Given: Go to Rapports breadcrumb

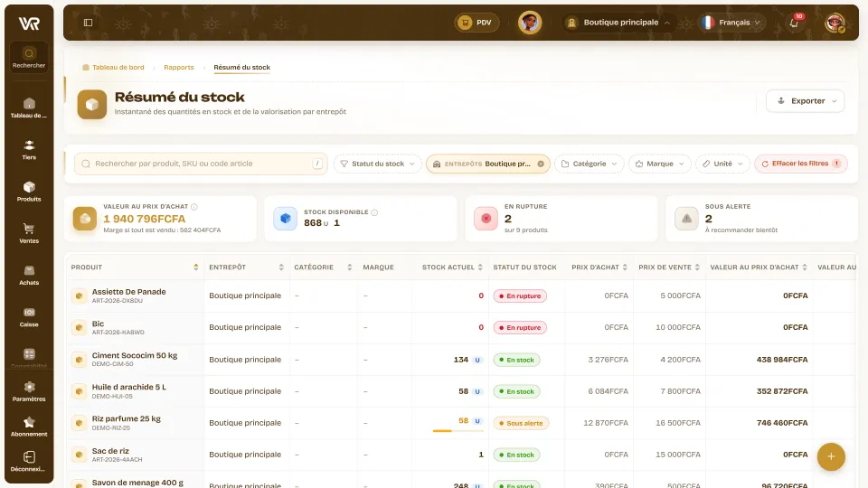Looking at the screenshot, I should click(179, 68).
